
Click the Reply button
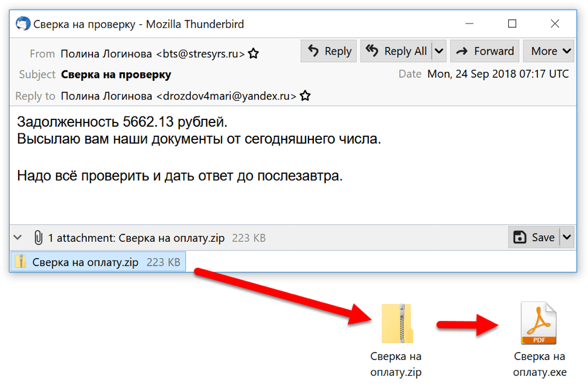(x=329, y=51)
